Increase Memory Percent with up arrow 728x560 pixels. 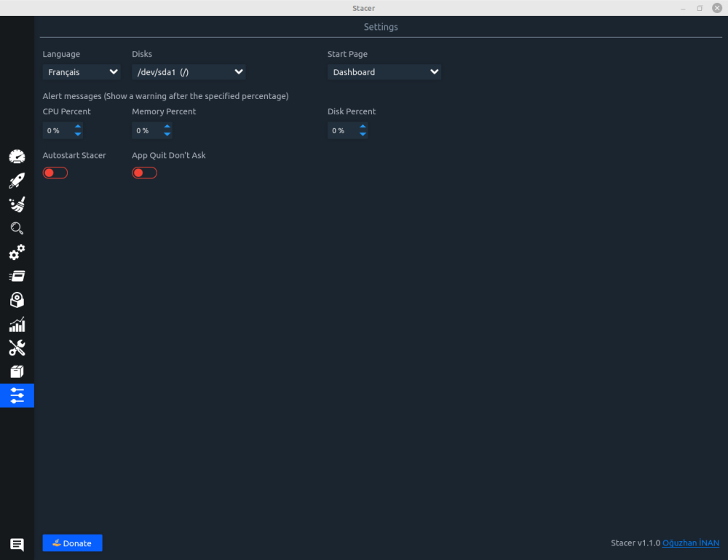coord(167,126)
